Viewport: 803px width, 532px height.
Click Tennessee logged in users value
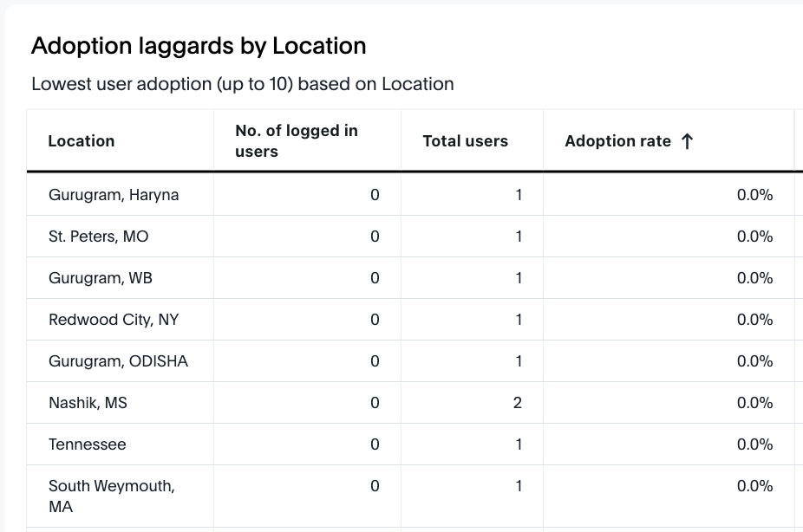[375, 444]
